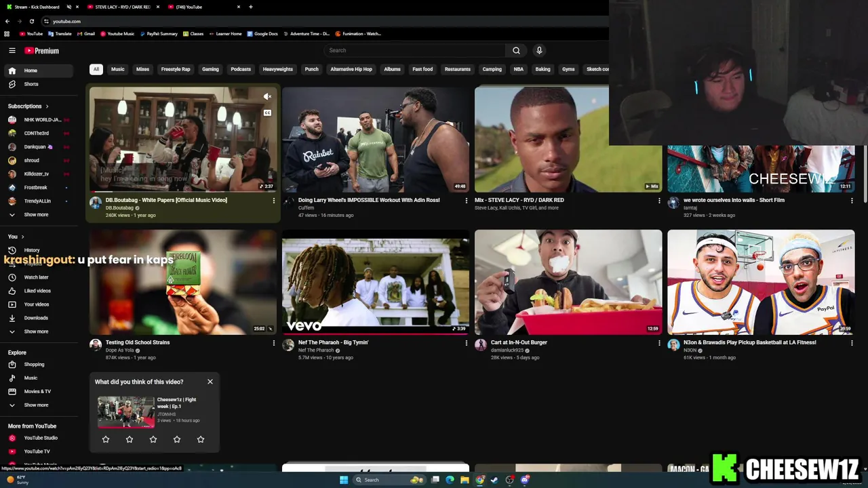Unmute the Kick Dashboard browser tab
Image resolution: width=868 pixels, height=488 pixels.
pos(68,7)
